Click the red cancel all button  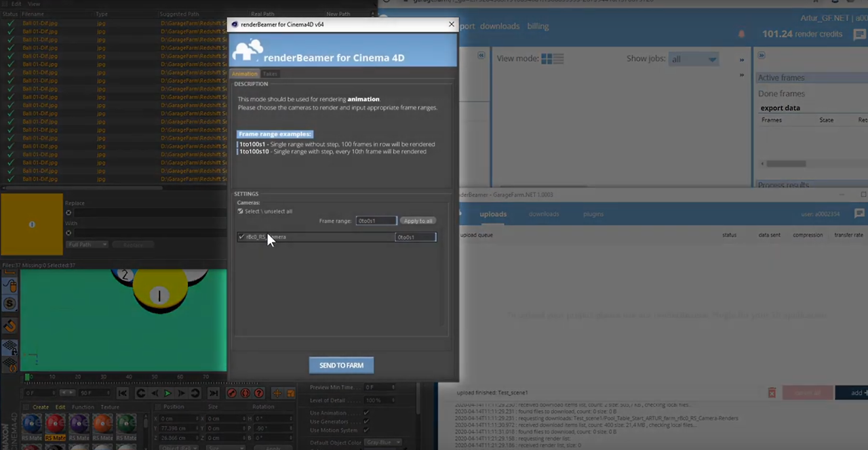coord(807,392)
